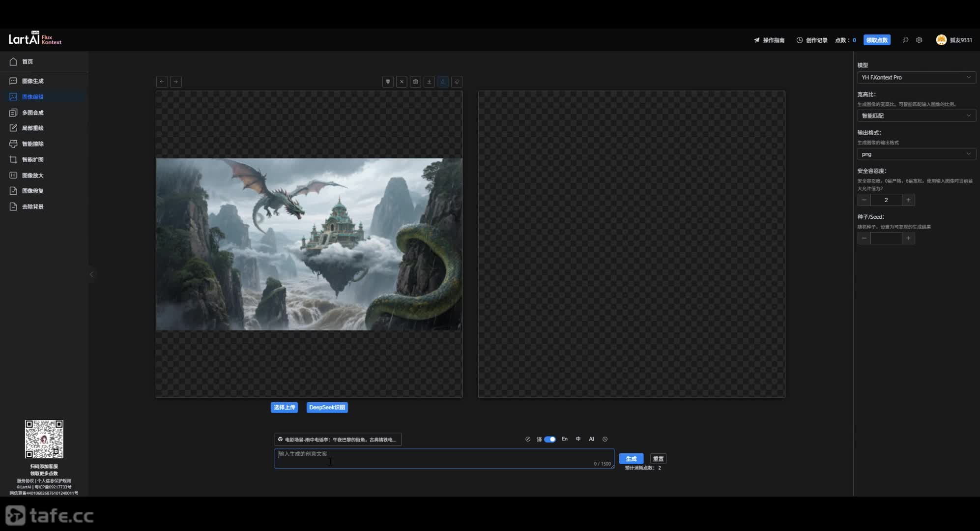Click the clock history icon by AI
Viewport: 980px width, 531px height.
(x=605, y=439)
